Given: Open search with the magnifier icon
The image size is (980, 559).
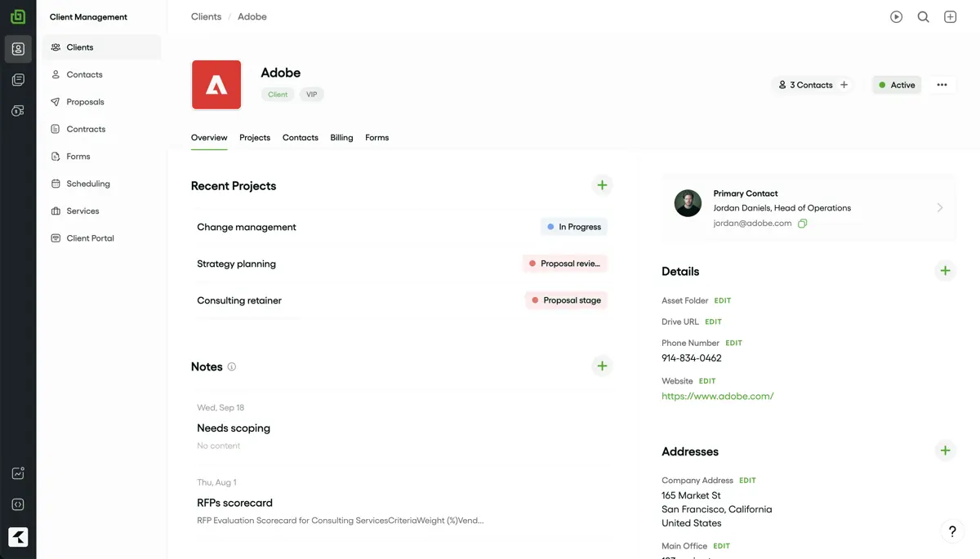Looking at the screenshot, I should click(924, 16).
